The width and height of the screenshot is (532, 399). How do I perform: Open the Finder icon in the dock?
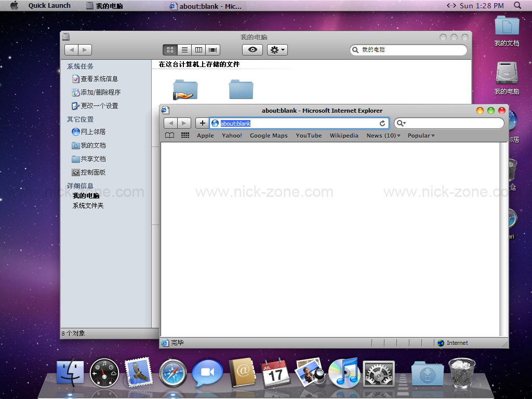pyautogui.click(x=70, y=372)
